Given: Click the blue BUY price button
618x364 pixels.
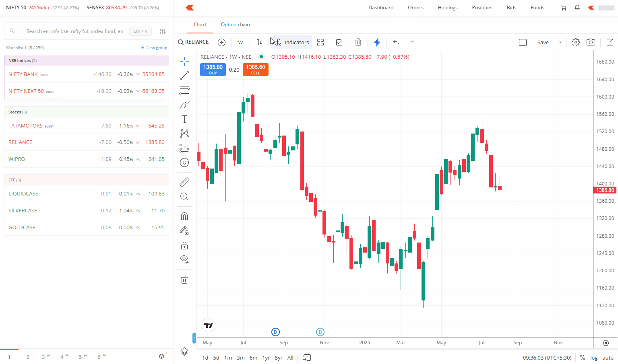Looking at the screenshot, I should [213, 70].
